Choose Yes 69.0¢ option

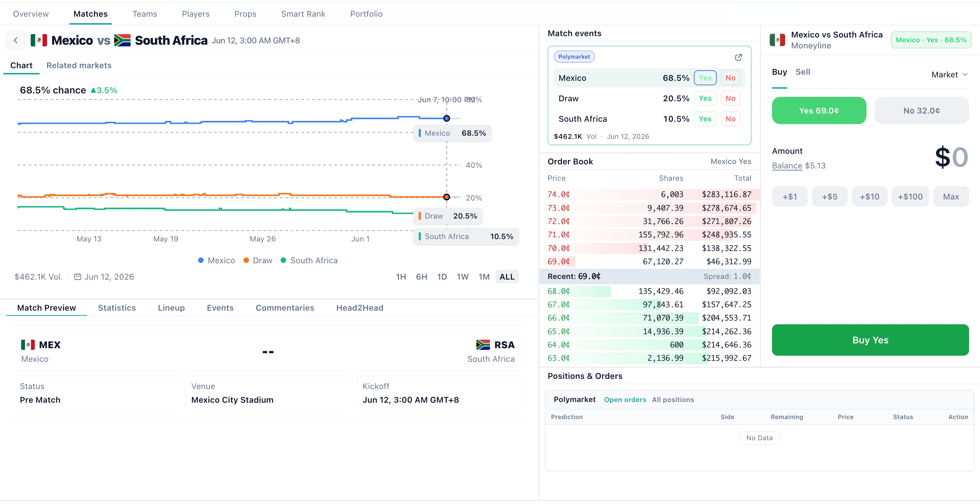coord(819,111)
